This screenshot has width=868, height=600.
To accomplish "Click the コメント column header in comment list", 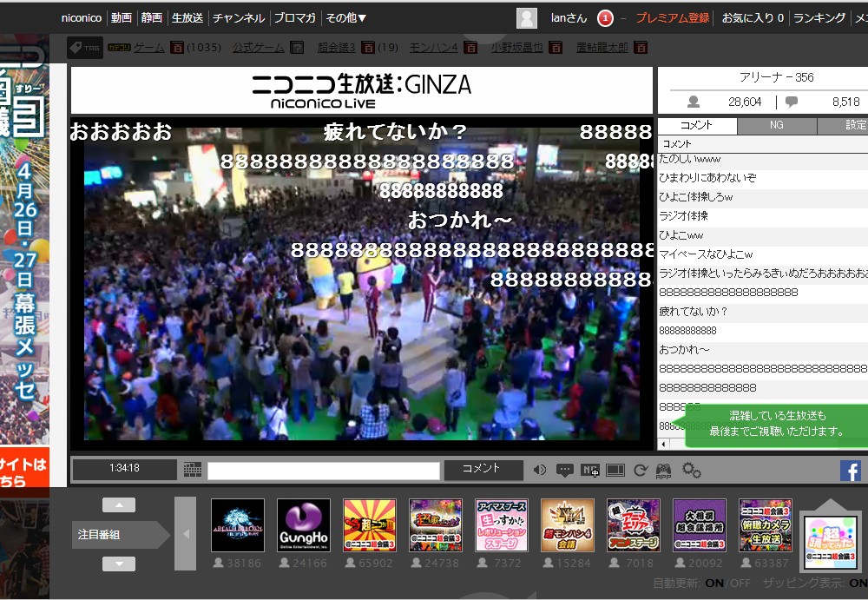I will 763,144.
